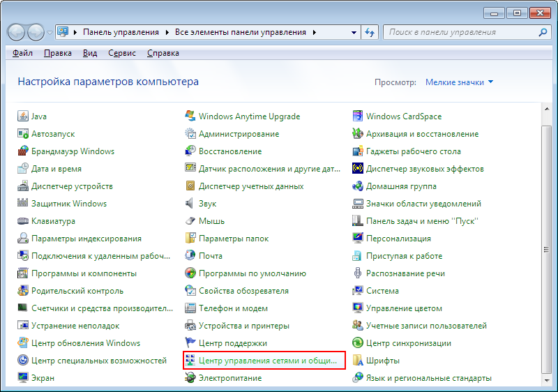Click the refresh arrows button in address bar
The width and height of the screenshot is (558, 392).
[370, 32]
